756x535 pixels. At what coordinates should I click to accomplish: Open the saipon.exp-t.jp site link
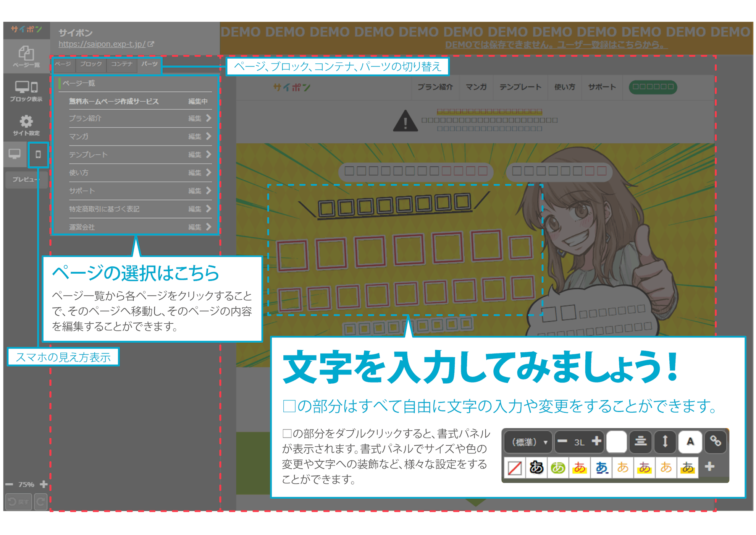point(102,44)
